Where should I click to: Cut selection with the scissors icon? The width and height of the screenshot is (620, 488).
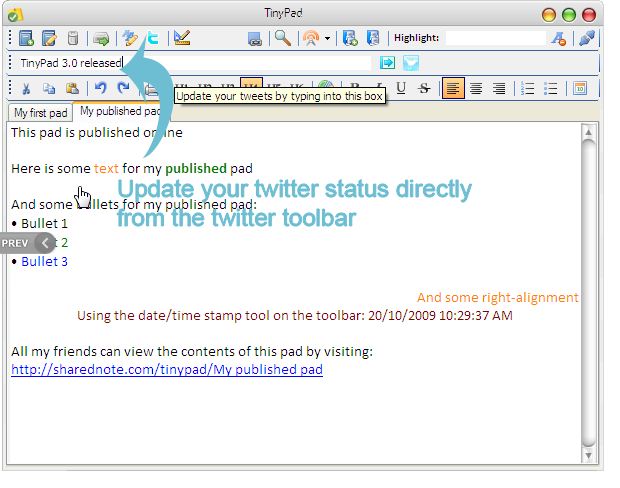coord(26,88)
